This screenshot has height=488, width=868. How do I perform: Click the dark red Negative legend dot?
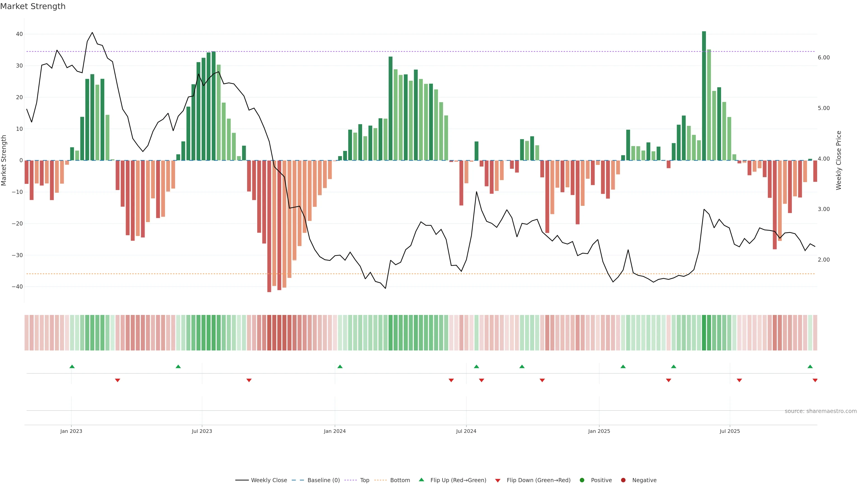tap(623, 480)
